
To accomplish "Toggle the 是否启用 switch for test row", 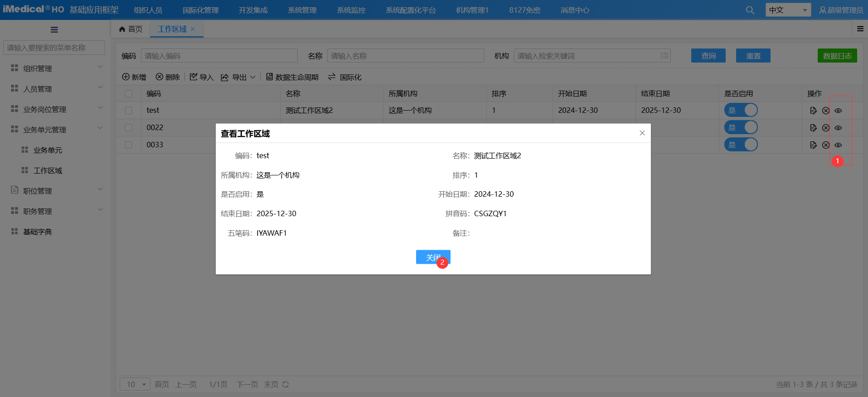I will [741, 110].
